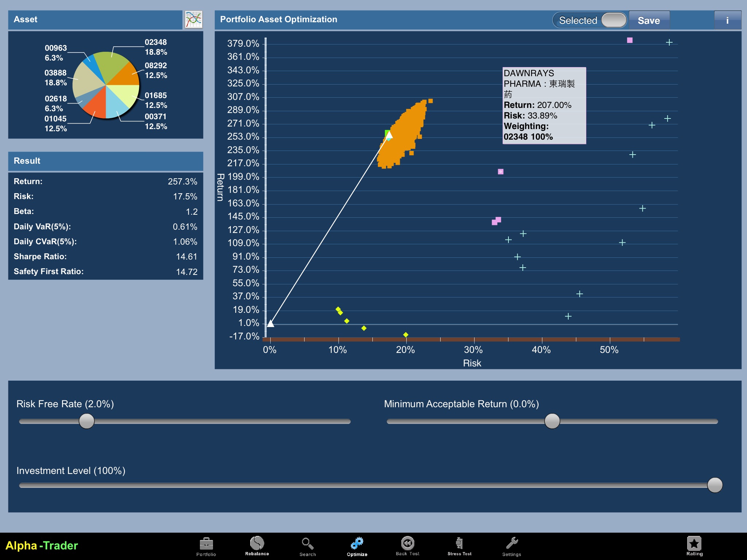
Task: Click the white triangle on the orange cluster
Action: (389, 135)
